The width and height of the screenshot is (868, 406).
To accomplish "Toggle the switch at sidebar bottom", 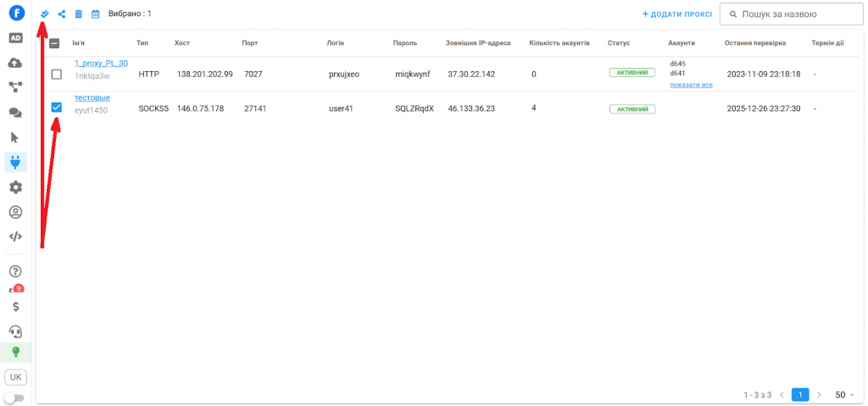I will tap(14, 398).
